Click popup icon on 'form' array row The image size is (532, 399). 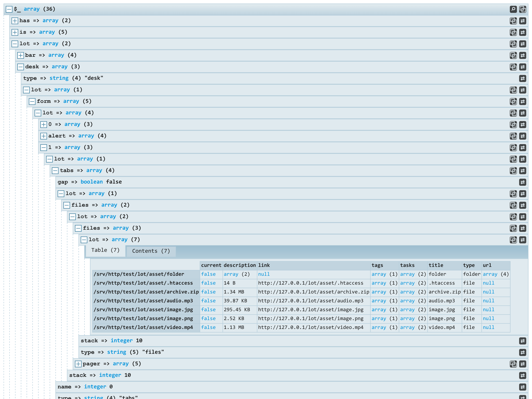click(513, 102)
